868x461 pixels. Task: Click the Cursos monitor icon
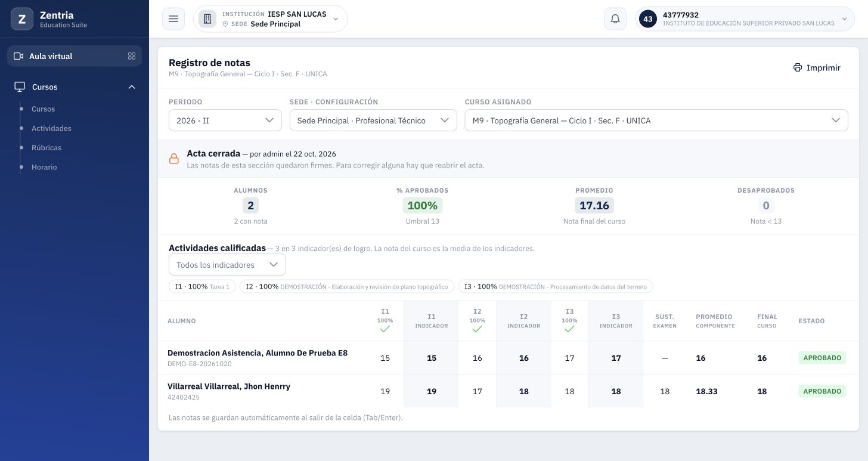click(x=20, y=87)
